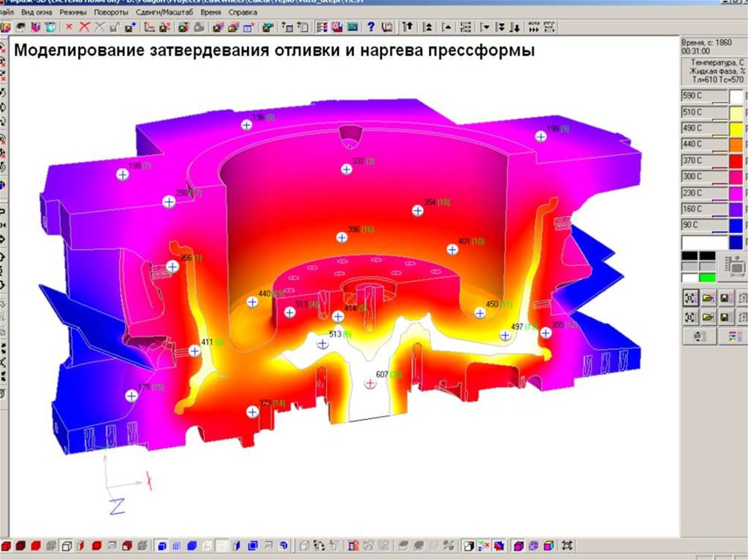Open the Повороты menu
The width and height of the screenshot is (748, 560).
click(110, 12)
